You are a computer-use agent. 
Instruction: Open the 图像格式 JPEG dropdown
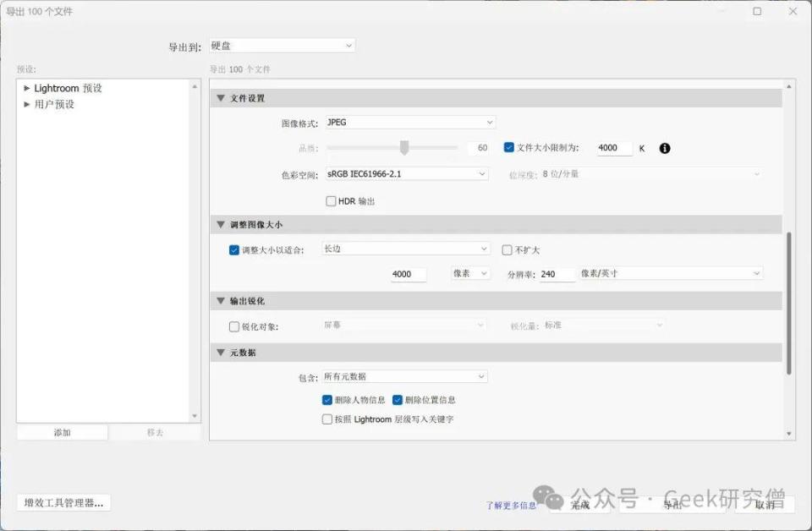pyautogui.click(x=410, y=123)
